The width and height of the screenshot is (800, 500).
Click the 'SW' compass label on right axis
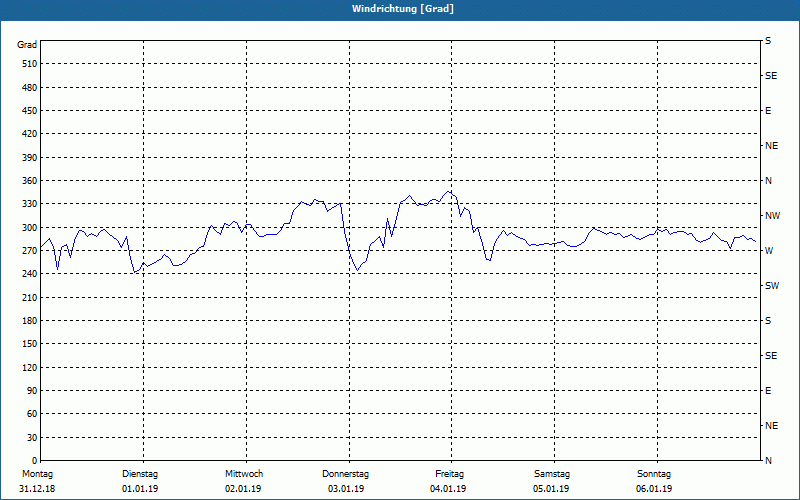point(772,286)
